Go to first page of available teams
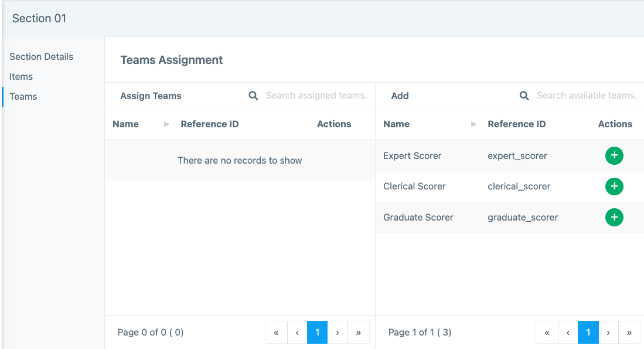The height and width of the screenshot is (349, 644). 547,333
